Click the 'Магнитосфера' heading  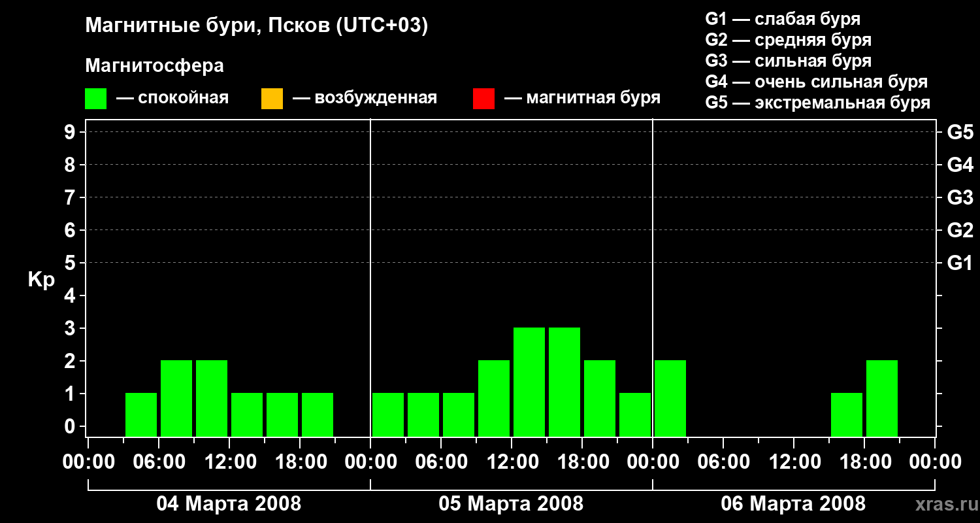[154, 66]
